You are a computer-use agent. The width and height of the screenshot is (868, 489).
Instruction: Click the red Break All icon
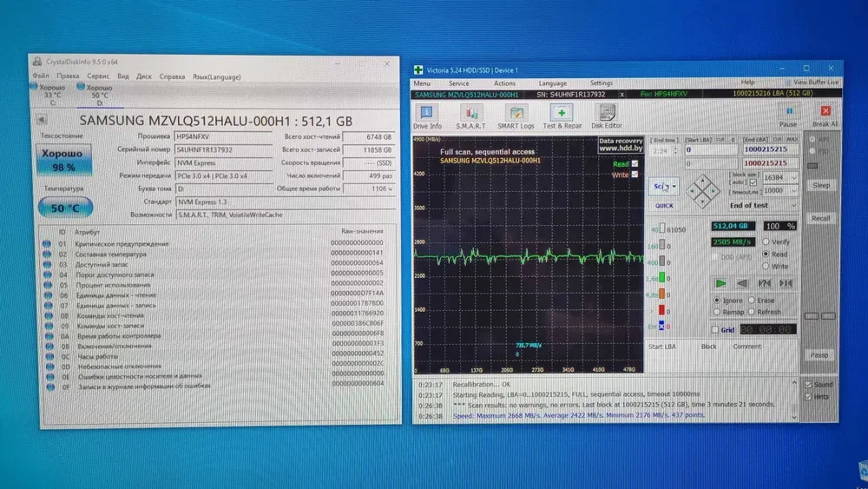pyautogui.click(x=825, y=111)
